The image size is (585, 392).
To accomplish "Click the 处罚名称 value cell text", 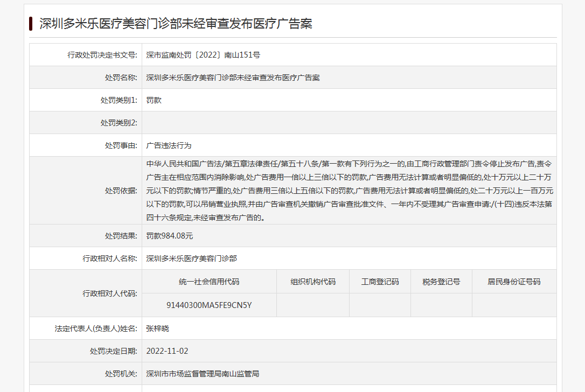I will [233, 78].
